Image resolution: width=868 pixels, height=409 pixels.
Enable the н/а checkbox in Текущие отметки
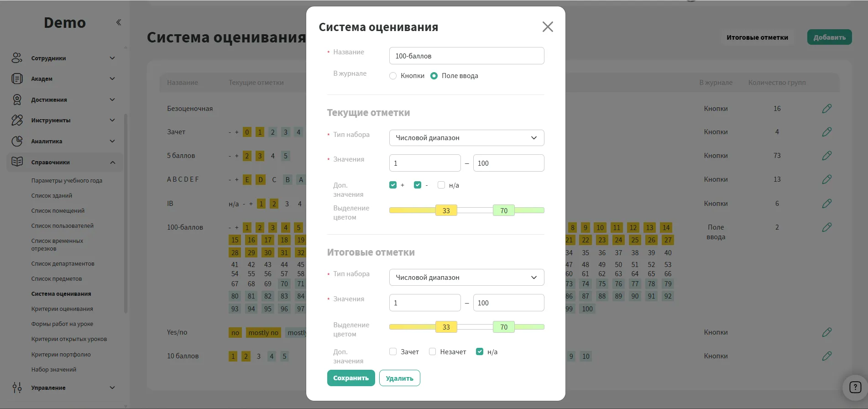click(x=441, y=185)
